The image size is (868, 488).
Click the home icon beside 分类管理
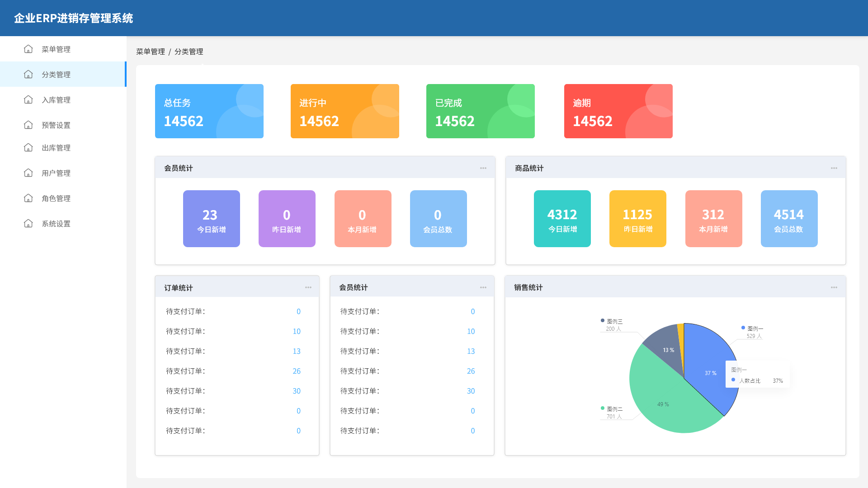point(28,74)
